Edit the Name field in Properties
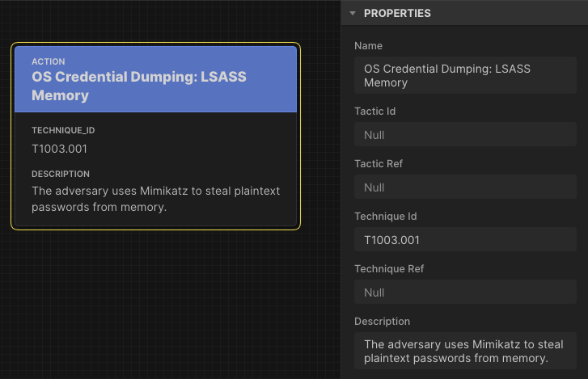The height and width of the screenshot is (379, 588). [465, 75]
